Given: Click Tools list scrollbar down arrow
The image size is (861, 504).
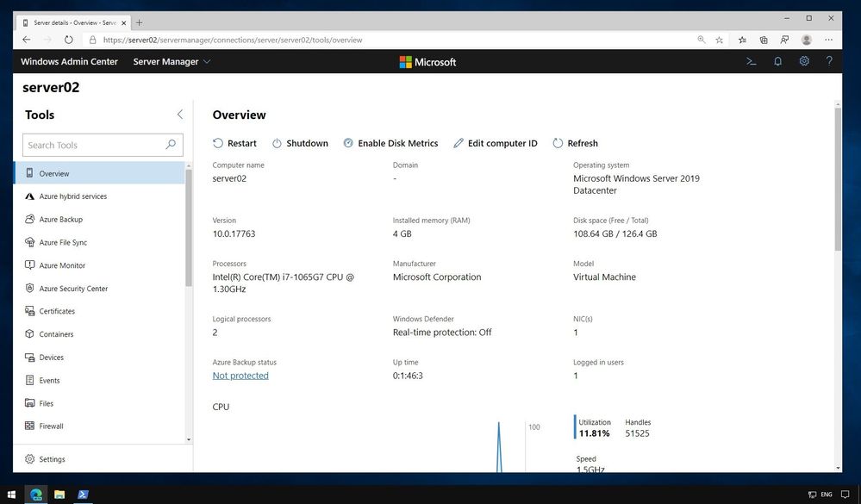Looking at the screenshot, I should point(189,439).
